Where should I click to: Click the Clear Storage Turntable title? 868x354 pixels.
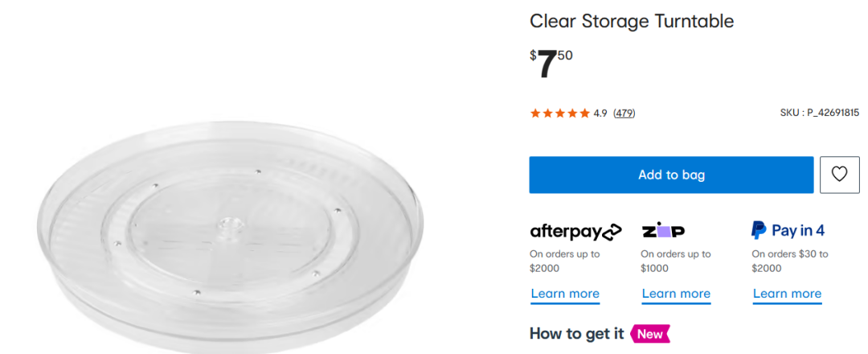coord(632,22)
